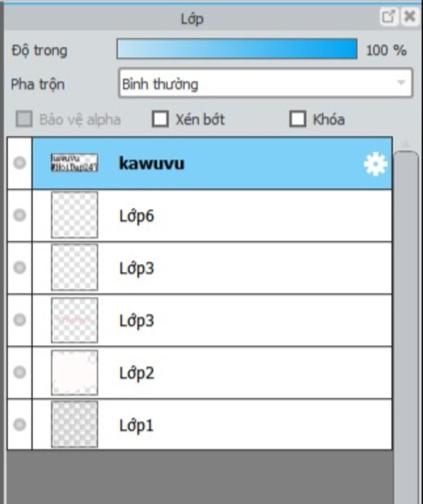The image size is (423, 504).
Task: Select the Lớp2 layer
Action: (212, 373)
